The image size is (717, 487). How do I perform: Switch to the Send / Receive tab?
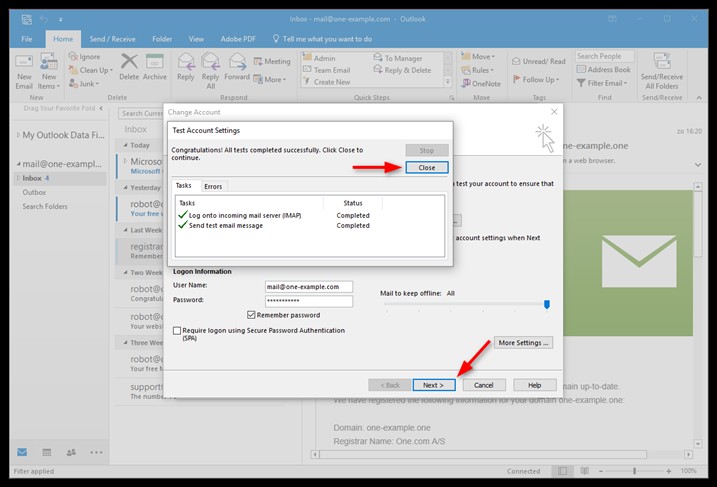(112, 39)
